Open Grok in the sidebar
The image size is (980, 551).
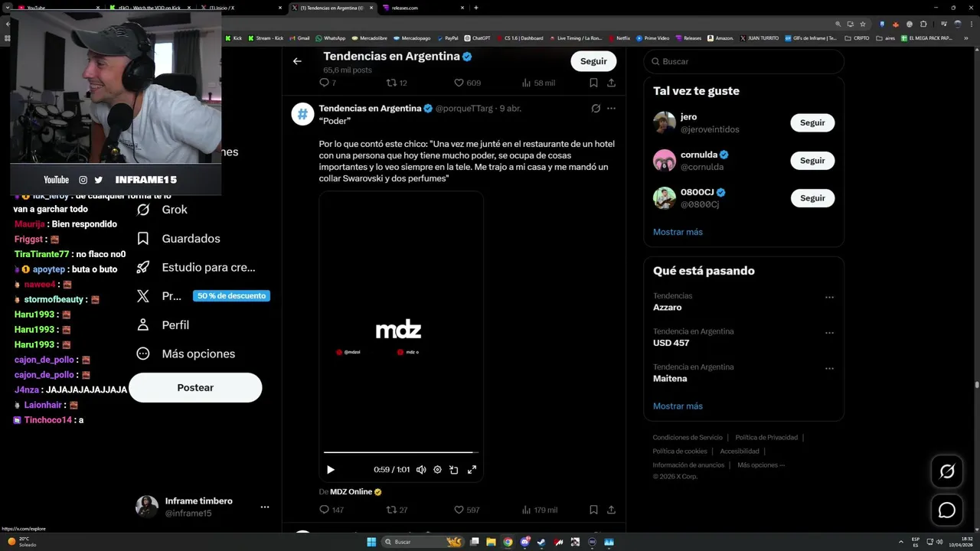(162, 210)
